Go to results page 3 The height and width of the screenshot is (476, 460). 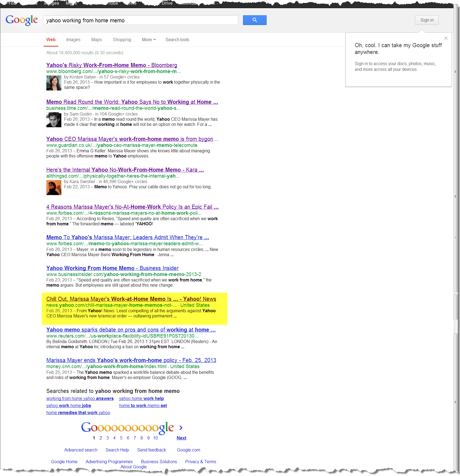[x=107, y=438]
